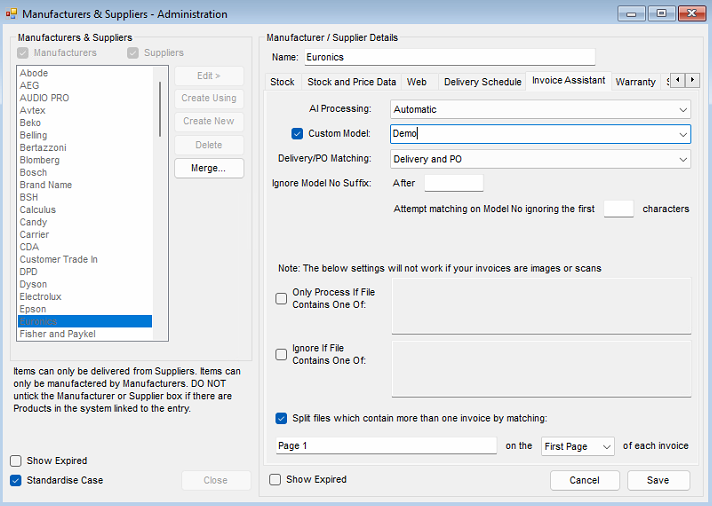Open the Warranty tab

(635, 82)
